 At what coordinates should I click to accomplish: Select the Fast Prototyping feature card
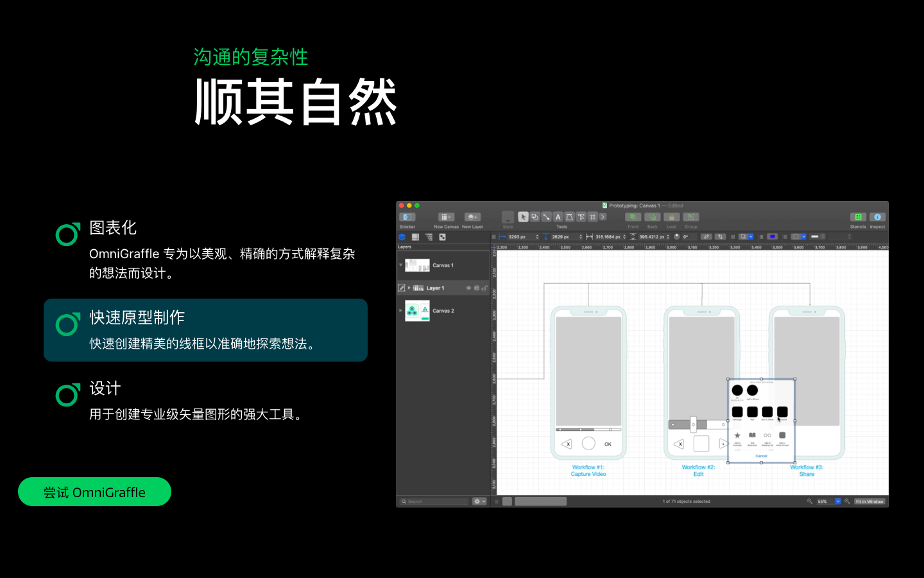coord(205,329)
